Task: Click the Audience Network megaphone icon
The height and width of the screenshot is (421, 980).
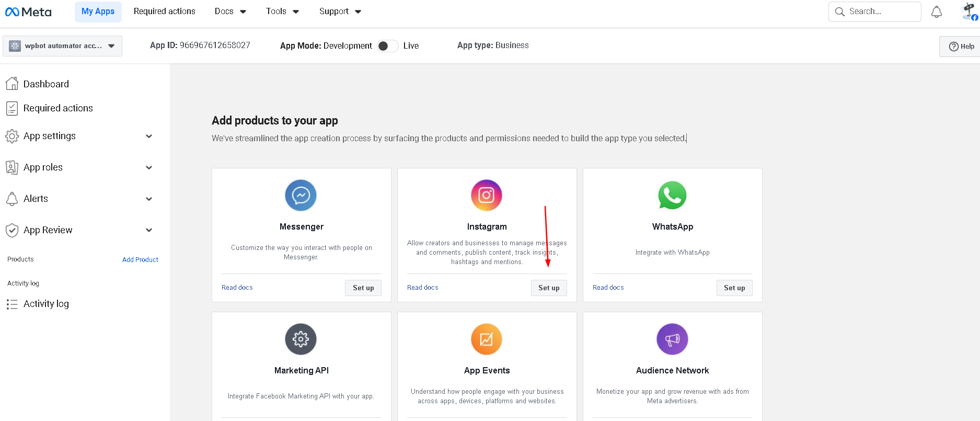Action: point(672,339)
